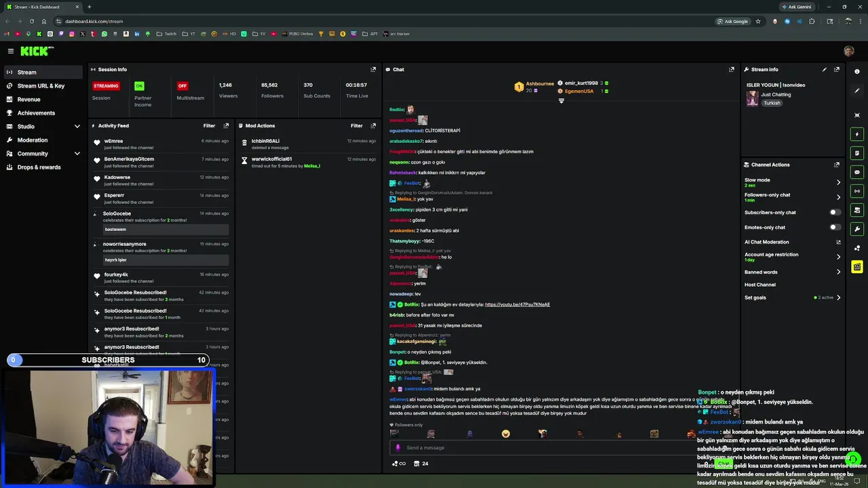Click the laughing emoji in emote row
Viewport: 868px width, 488px height.
(505, 433)
